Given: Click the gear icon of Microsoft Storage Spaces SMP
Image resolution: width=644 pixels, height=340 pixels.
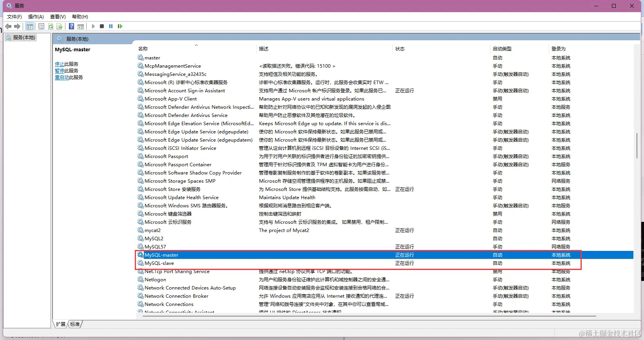Looking at the screenshot, I should pyautogui.click(x=141, y=181).
